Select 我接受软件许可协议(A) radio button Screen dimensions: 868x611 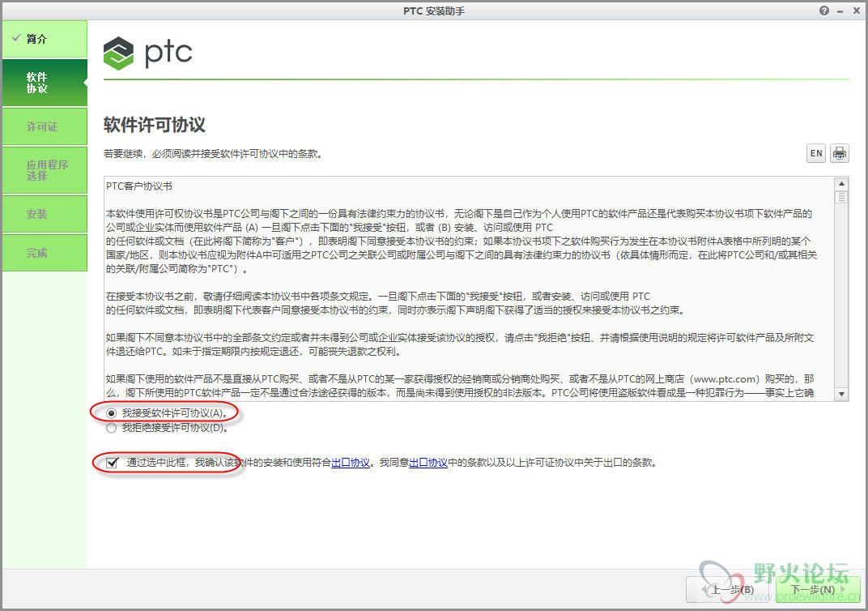111,413
